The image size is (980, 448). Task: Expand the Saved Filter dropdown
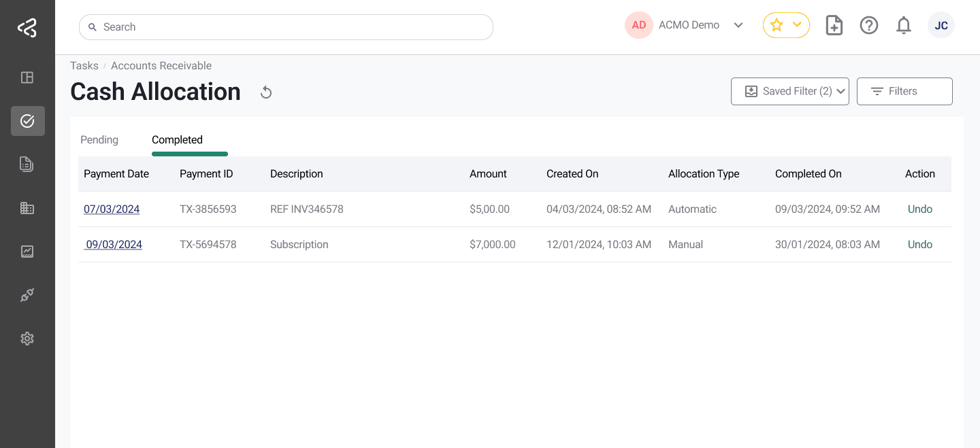click(x=789, y=91)
